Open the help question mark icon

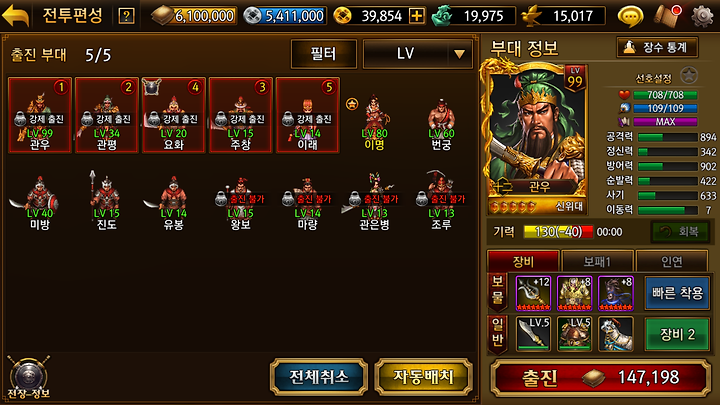pos(126,16)
